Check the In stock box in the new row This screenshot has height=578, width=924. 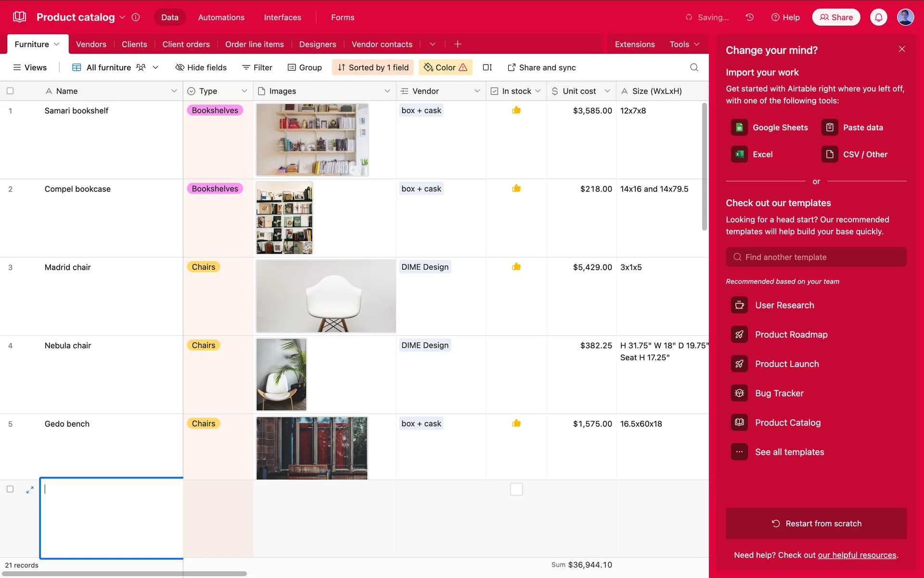coord(516,489)
